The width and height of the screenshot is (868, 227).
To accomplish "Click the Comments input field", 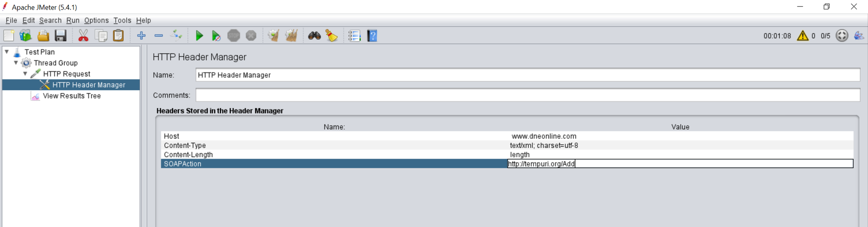I will pyautogui.click(x=528, y=95).
